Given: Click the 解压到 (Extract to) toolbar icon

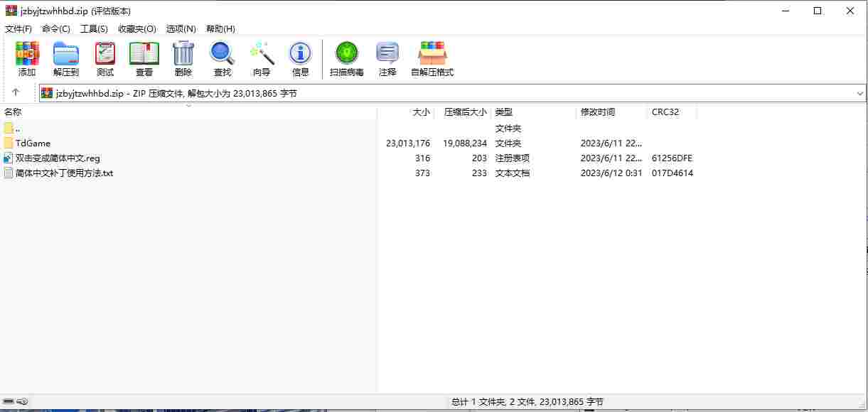Looking at the screenshot, I should (x=66, y=53).
